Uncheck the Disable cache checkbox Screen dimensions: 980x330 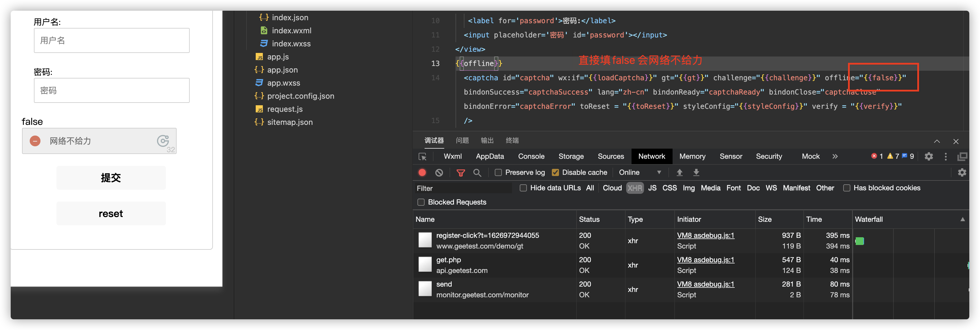tap(555, 173)
